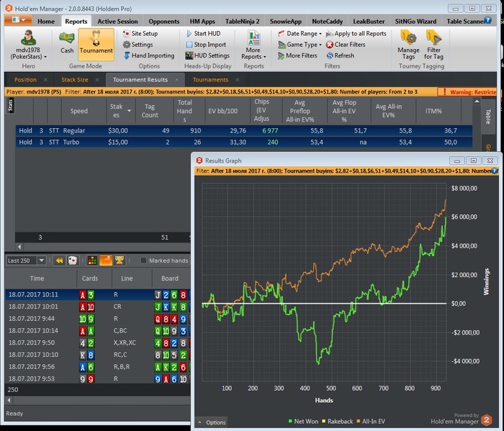Click Stop Import

pos(206,45)
